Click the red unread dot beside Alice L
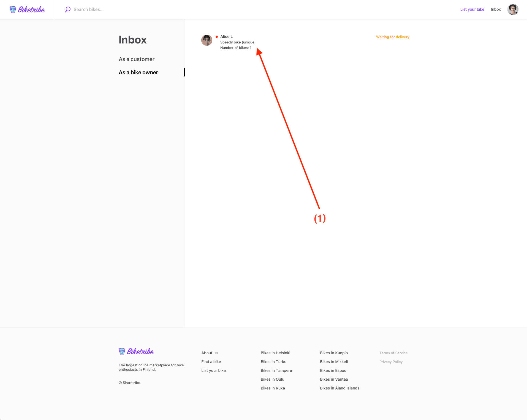 click(217, 37)
